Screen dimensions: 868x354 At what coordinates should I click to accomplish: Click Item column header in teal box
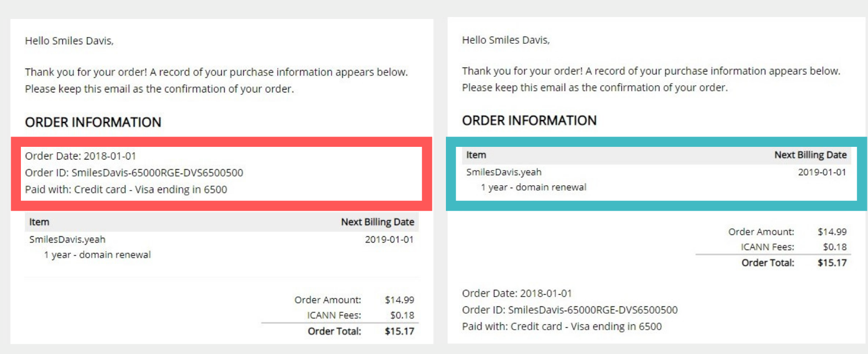(x=476, y=155)
